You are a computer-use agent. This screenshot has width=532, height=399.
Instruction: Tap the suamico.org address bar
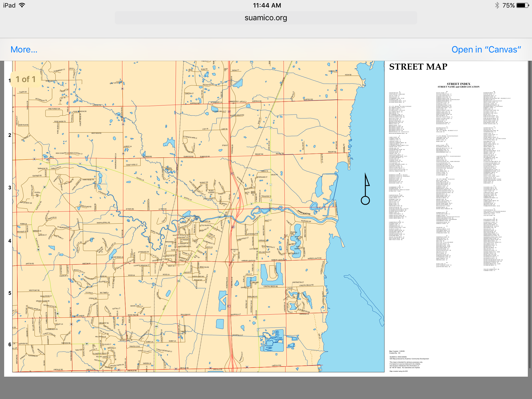click(266, 17)
